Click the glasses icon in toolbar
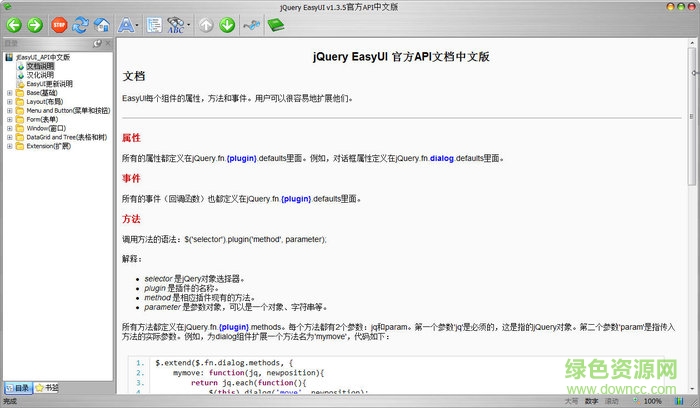The image size is (700, 408). coord(252,25)
